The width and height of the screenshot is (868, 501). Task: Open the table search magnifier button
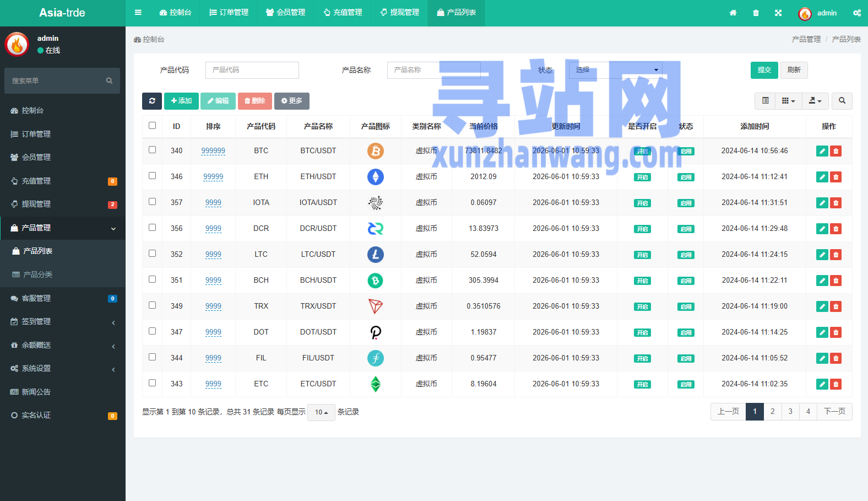[x=842, y=101]
